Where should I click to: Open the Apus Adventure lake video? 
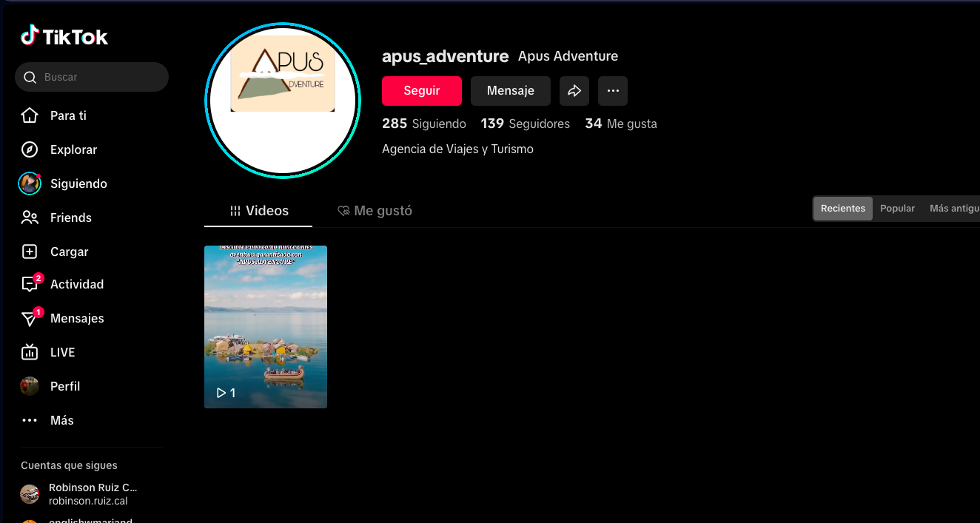pyautogui.click(x=266, y=327)
